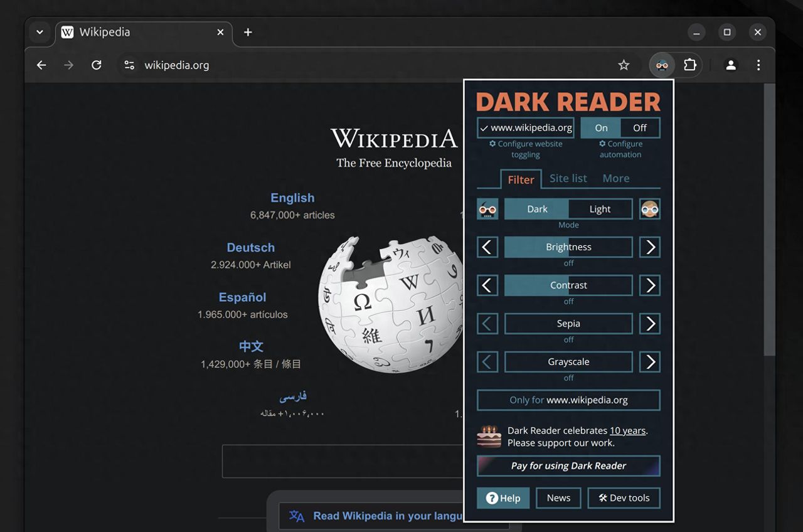Open Deutsch Wikipedia link
803x532 pixels.
point(251,248)
